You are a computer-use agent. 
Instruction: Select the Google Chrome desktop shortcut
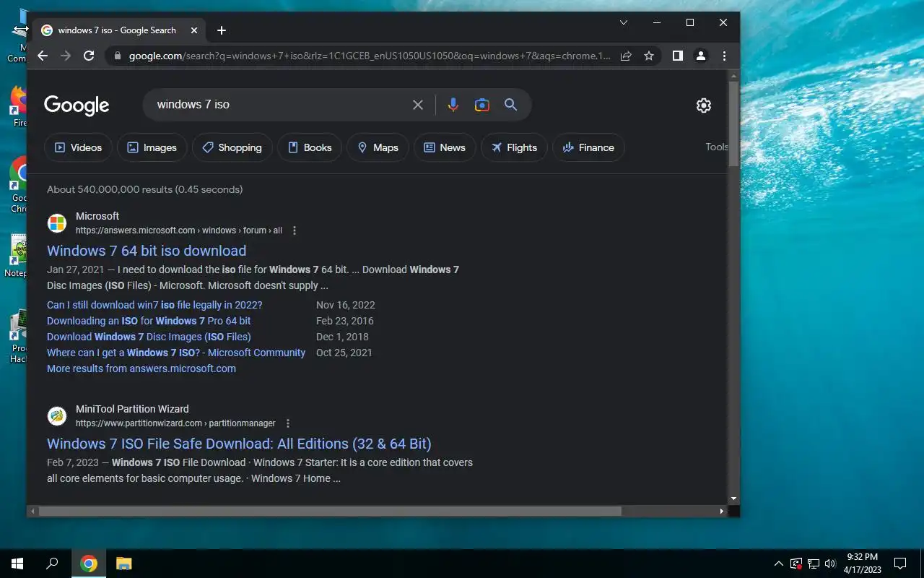(19, 185)
